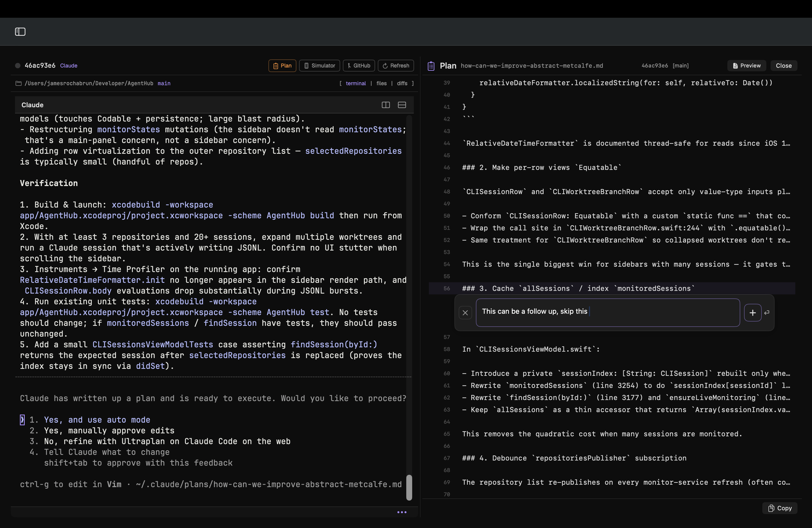Dismiss the inline comment with X icon
The image size is (812, 528).
[465, 313]
